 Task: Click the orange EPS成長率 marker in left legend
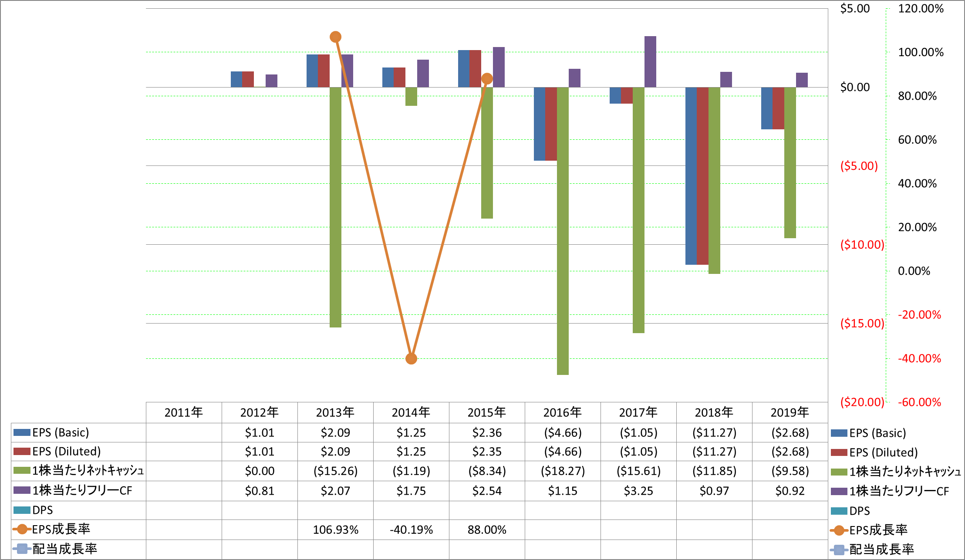click(22, 530)
